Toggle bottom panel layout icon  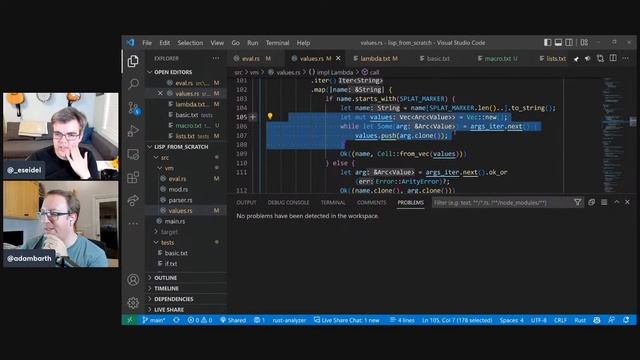click(x=558, y=42)
